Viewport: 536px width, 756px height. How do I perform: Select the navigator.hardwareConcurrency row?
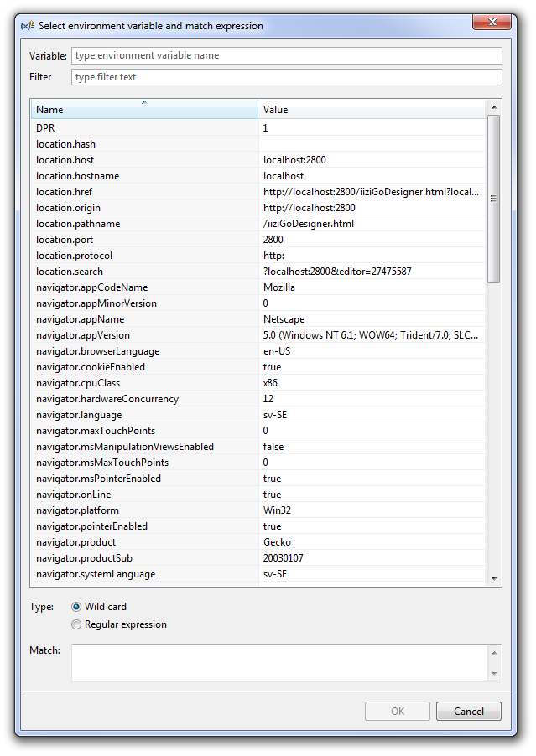pyautogui.click(x=258, y=399)
